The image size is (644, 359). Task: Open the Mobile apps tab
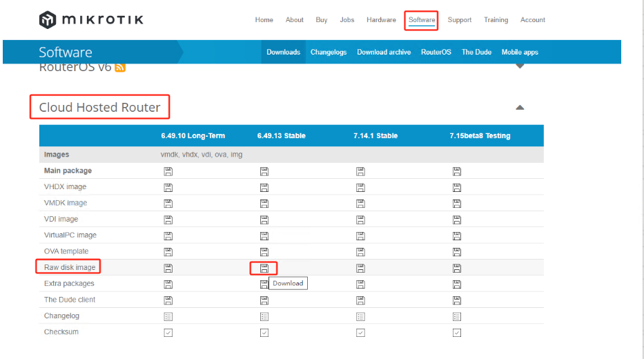(520, 52)
